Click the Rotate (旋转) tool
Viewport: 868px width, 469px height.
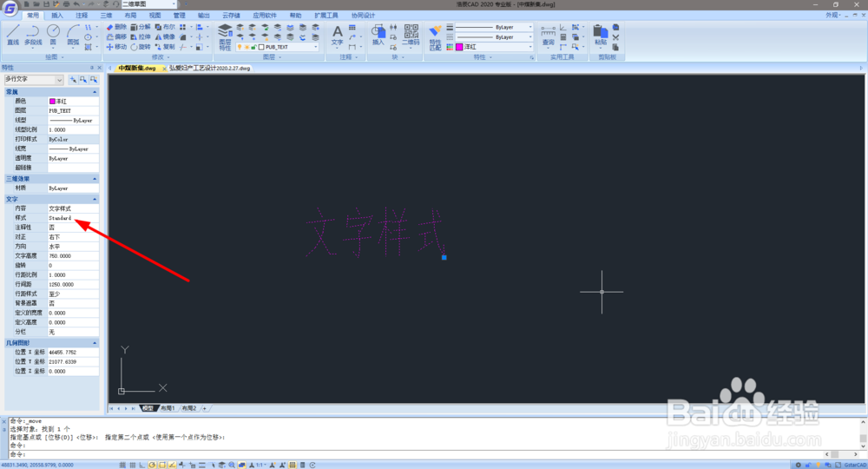coord(141,47)
